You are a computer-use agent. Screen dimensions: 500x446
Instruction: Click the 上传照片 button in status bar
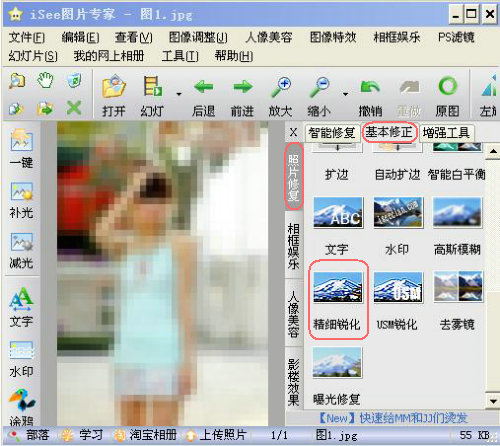coord(216,435)
